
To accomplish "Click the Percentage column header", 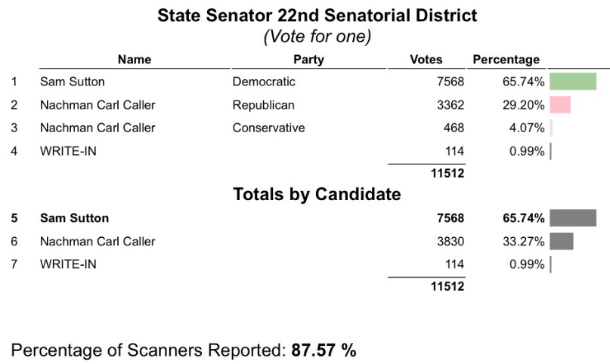I will [x=506, y=60].
